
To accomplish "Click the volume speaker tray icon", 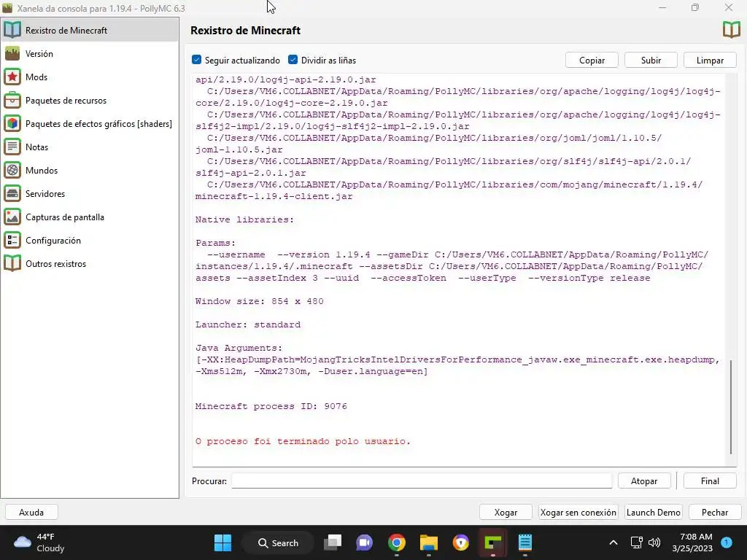I will pos(654,542).
